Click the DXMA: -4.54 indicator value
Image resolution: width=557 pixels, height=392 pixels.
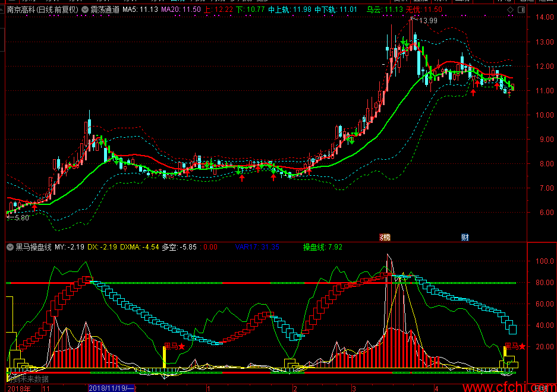[140, 246]
